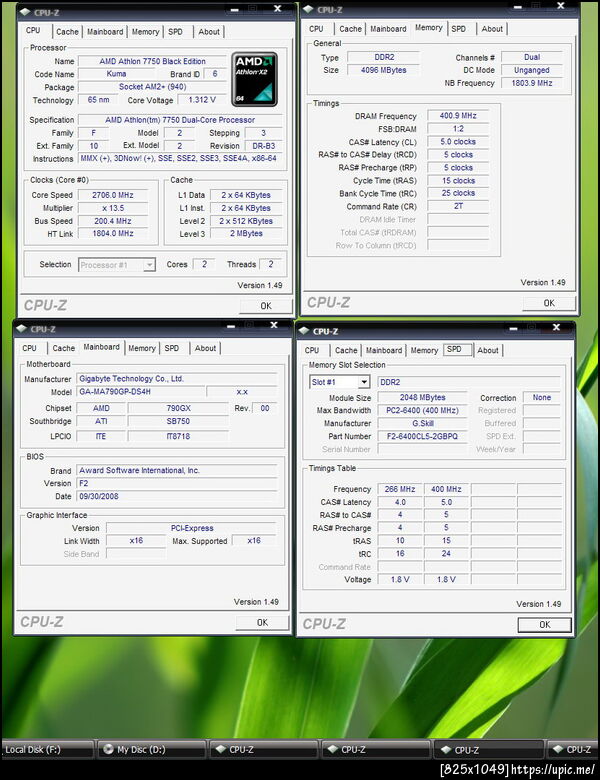Expand the Slot #1 memory slot dropdown
Screen dimensions: 600x780
(x=364, y=382)
